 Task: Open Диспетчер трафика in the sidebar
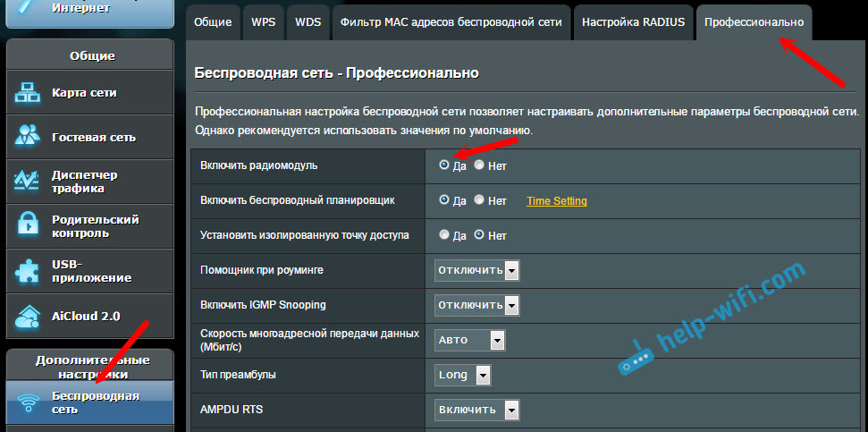(89, 182)
